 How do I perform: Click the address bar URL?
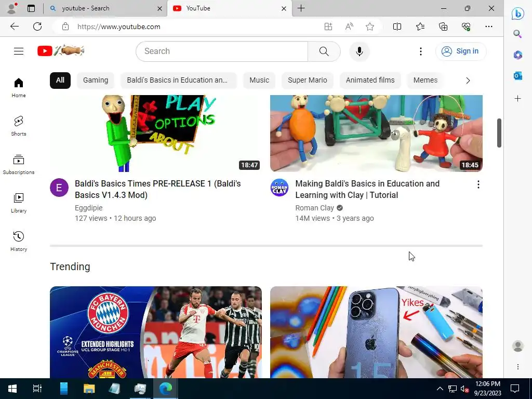click(119, 27)
